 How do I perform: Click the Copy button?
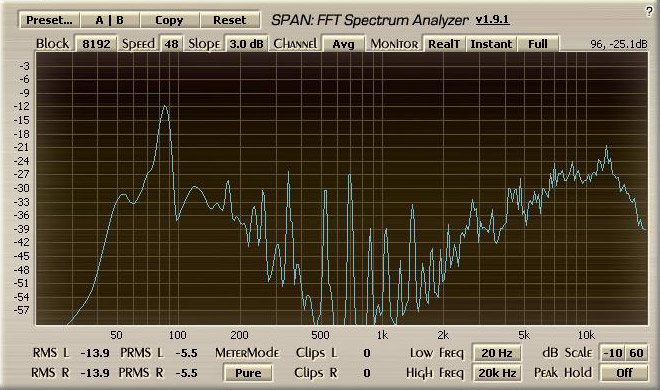[x=169, y=20]
